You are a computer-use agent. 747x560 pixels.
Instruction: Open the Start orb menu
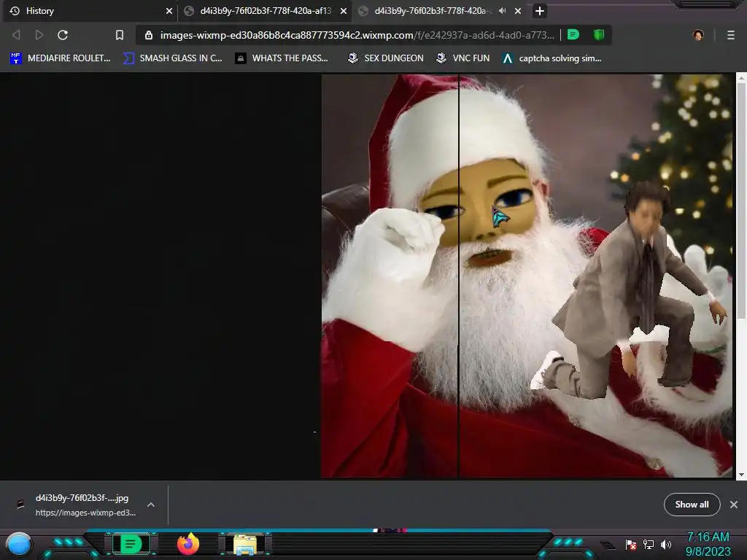(x=19, y=545)
